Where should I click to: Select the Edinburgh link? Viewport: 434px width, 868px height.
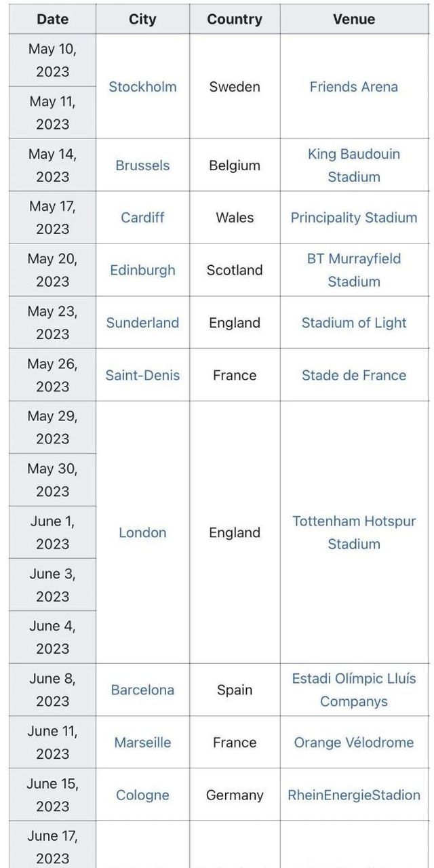click(x=142, y=270)
